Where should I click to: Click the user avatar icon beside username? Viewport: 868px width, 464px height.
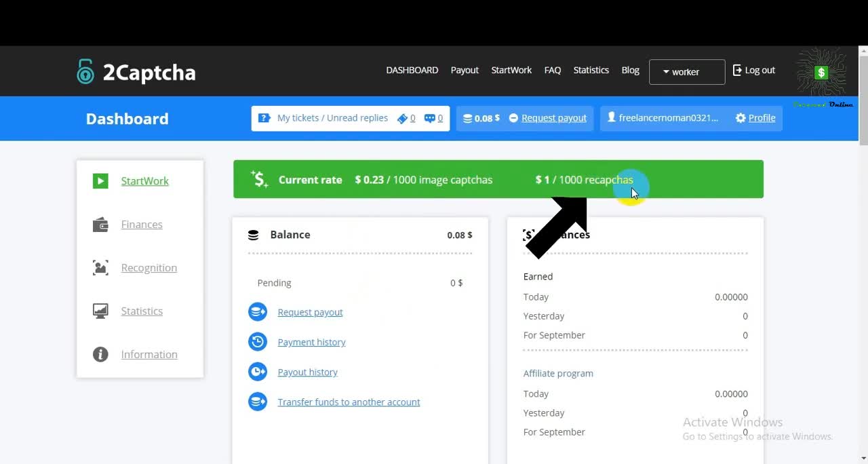pos(612,117)
